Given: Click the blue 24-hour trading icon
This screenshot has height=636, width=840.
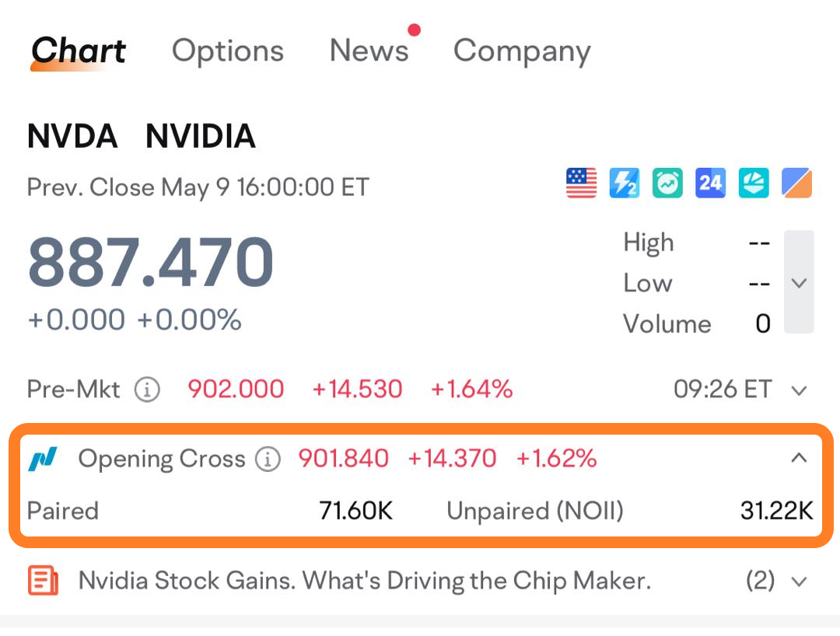Looking at the screenshot, I should coord(710,183).
